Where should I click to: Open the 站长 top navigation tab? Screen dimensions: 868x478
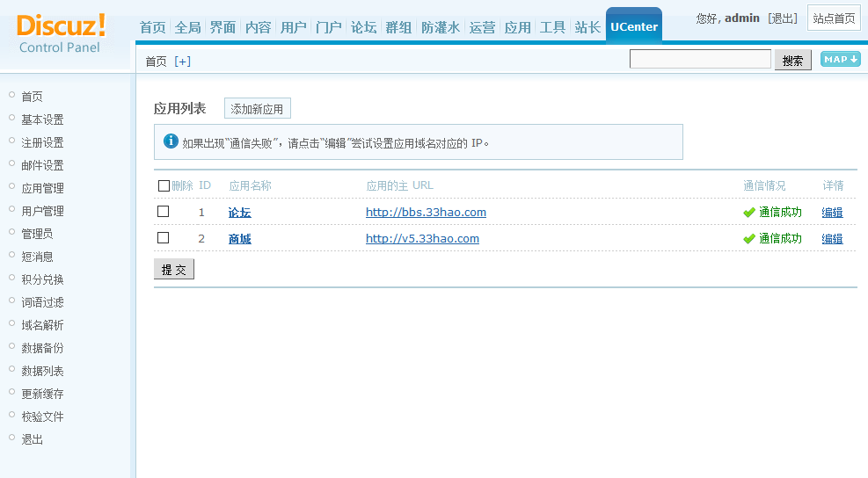587,27
